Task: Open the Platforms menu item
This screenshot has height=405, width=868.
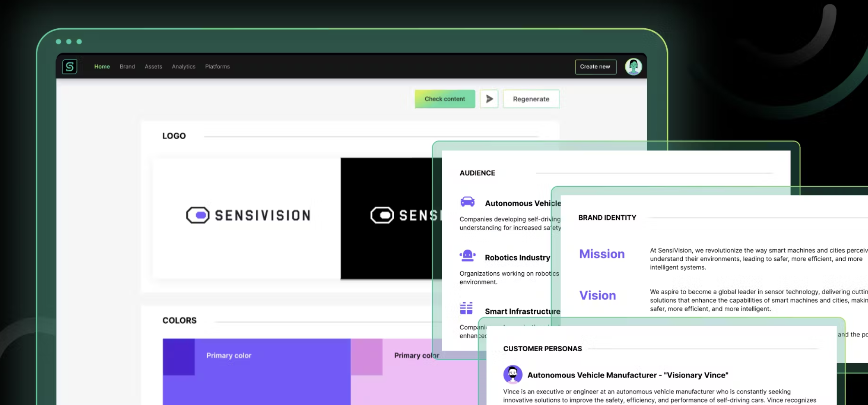Action: click(217, 67)
